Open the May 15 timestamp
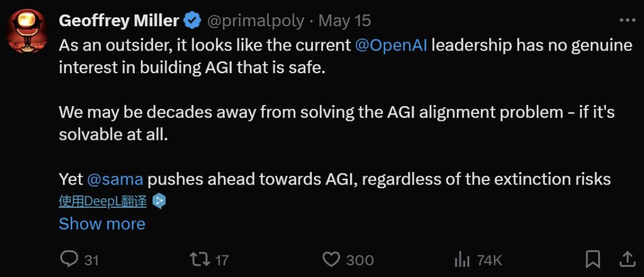644x277 pixels. [345, 21]
